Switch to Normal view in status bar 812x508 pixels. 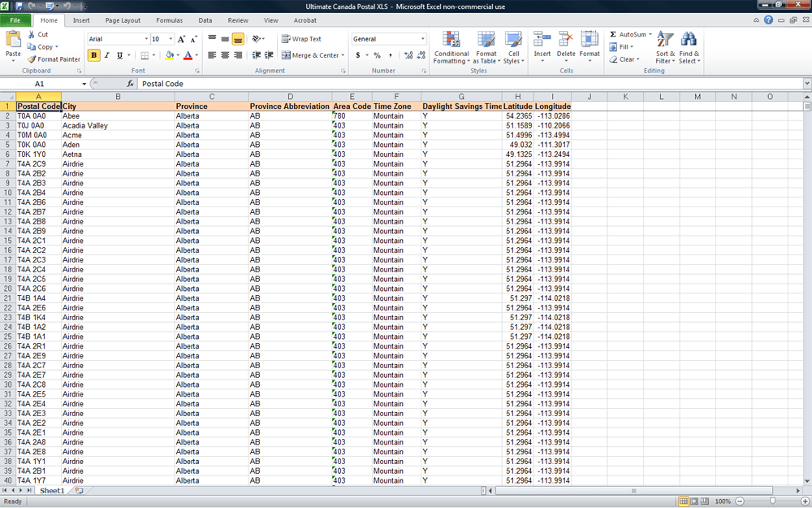click(x=684, y=501)
